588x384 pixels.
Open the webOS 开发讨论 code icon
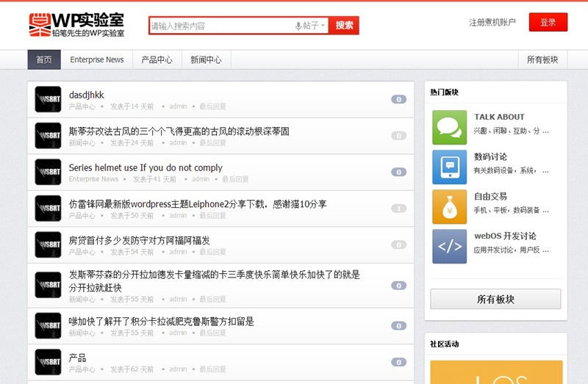click(x=449, y=246)
